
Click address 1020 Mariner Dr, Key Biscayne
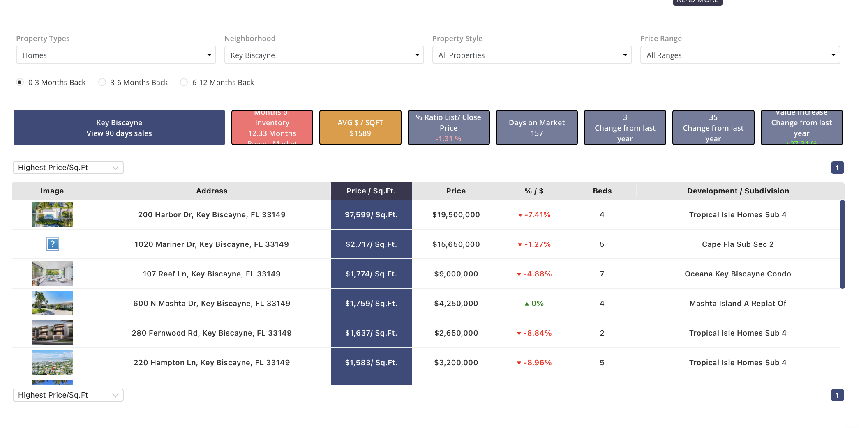pyautogui.click(x=212, y=244)
